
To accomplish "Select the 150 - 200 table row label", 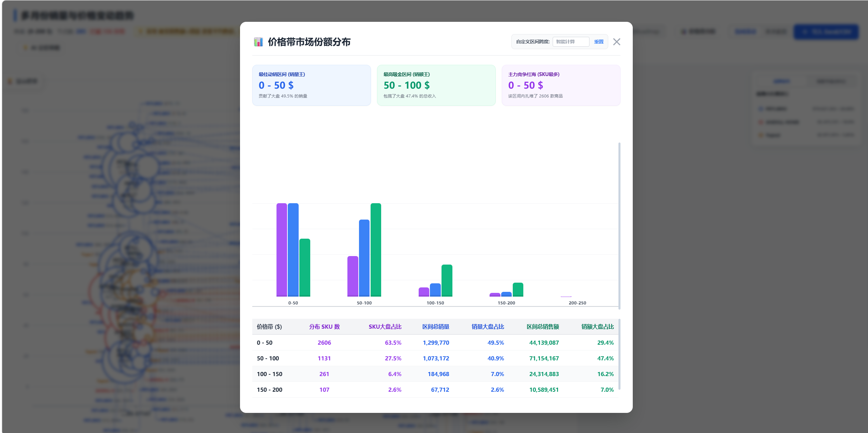I will tap(270, 390).
